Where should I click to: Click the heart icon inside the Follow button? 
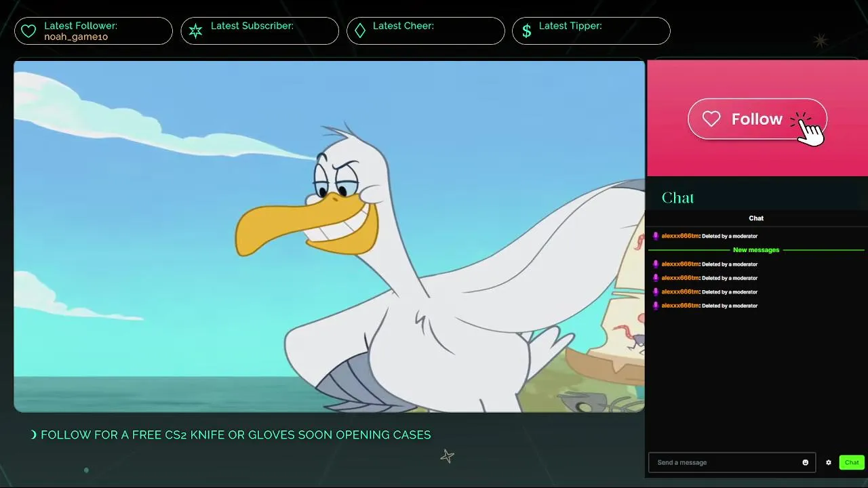[711, 119]
